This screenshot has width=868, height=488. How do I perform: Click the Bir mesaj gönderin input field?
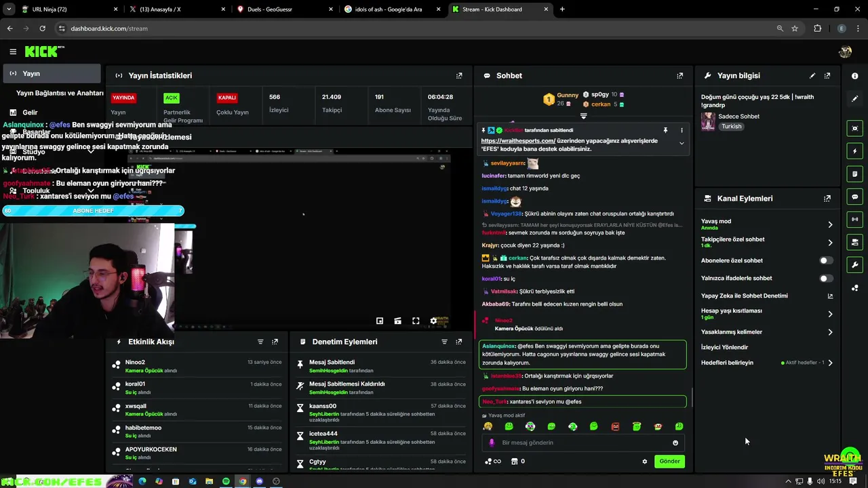tap(583, 443)
